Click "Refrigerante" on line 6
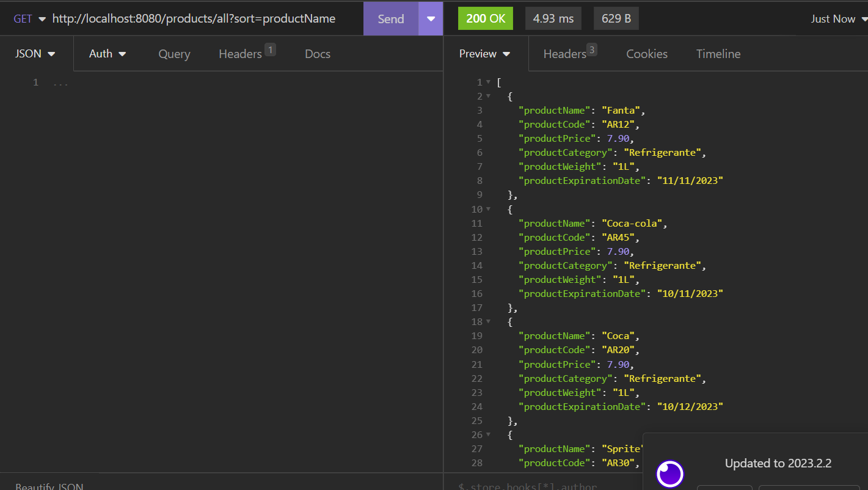This screenshot has height=490, width=868. coord(662,153)
